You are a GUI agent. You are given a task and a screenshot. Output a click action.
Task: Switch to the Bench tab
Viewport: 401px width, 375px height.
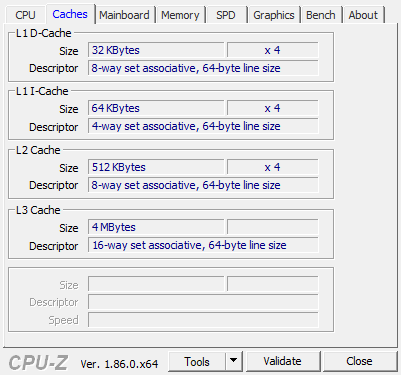pos(321,15)
